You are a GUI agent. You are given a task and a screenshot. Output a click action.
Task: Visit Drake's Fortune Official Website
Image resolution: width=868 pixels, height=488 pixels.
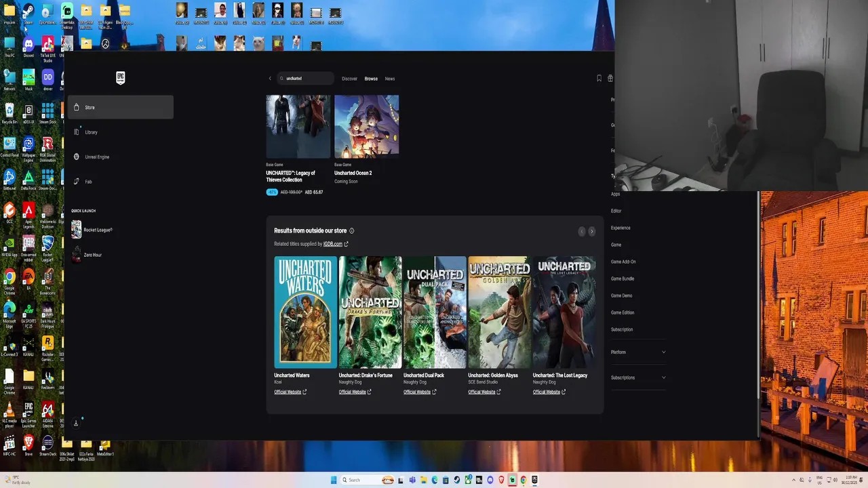click(355, 392)
